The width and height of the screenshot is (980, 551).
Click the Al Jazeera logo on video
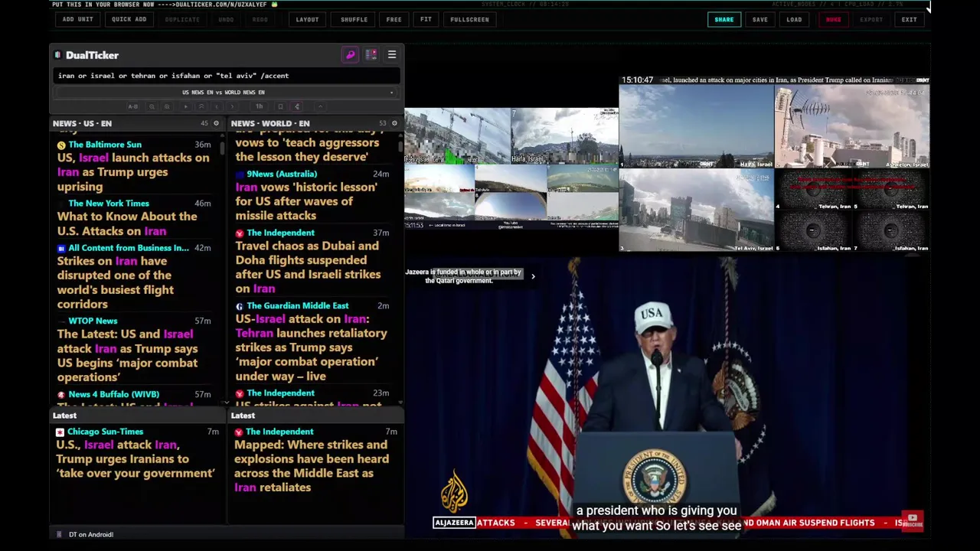(x=454, y=491)
